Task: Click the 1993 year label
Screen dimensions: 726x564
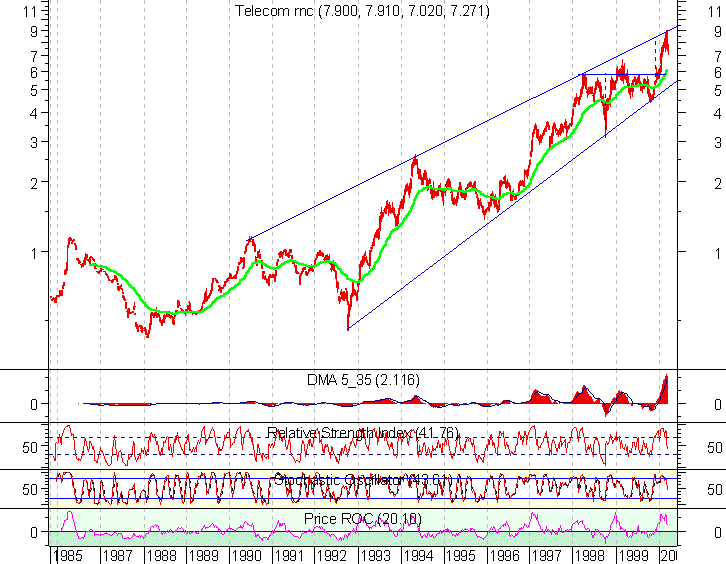Action: pyautogui.click(x=376, y=555)
